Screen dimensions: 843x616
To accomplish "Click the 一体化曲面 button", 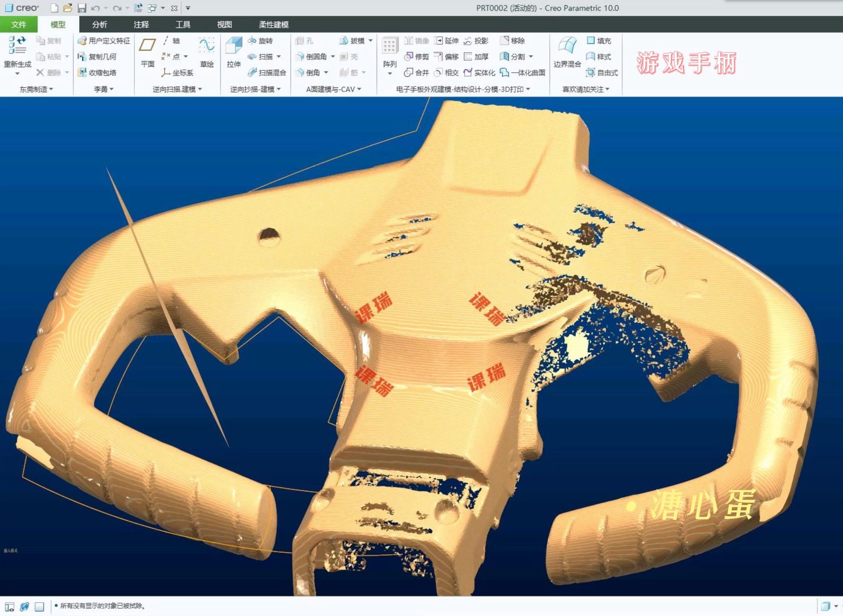I will pyautogui.click(x=523, y=73).
